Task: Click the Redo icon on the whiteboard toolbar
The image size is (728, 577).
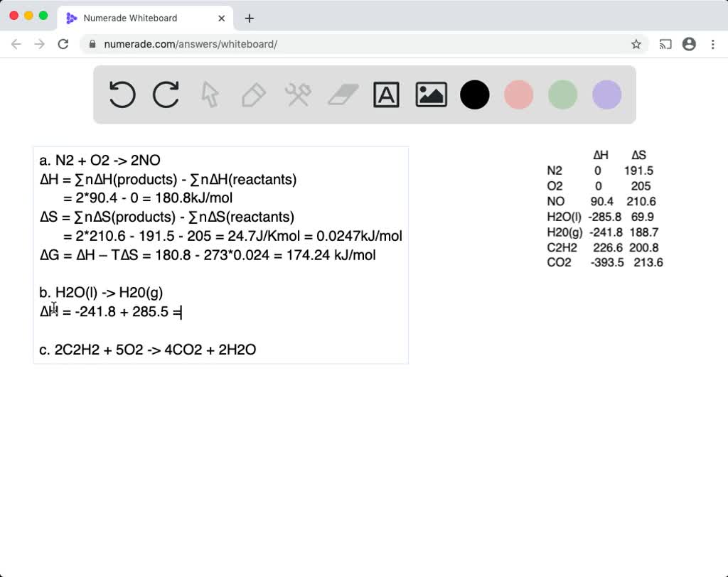Action: [x=166, y=94]
